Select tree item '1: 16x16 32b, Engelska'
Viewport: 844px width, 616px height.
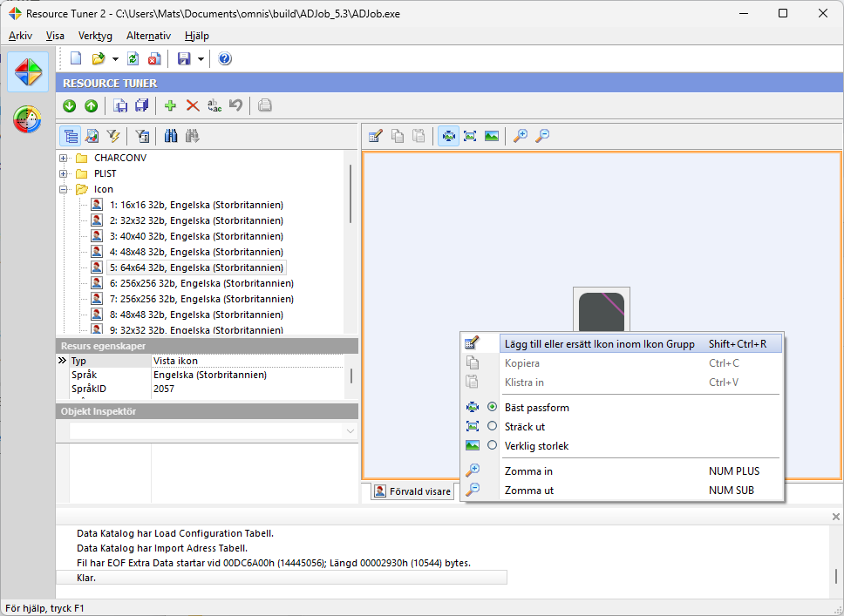click(x=196, y=205)
